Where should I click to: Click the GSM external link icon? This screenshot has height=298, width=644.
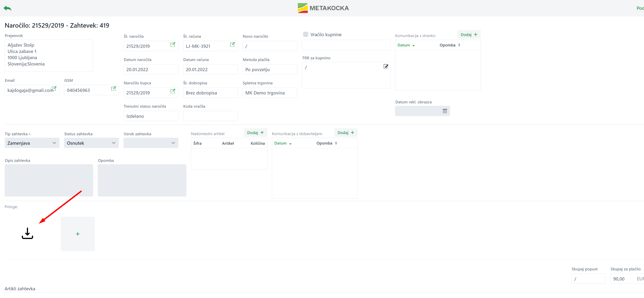(x=113, y=88)
